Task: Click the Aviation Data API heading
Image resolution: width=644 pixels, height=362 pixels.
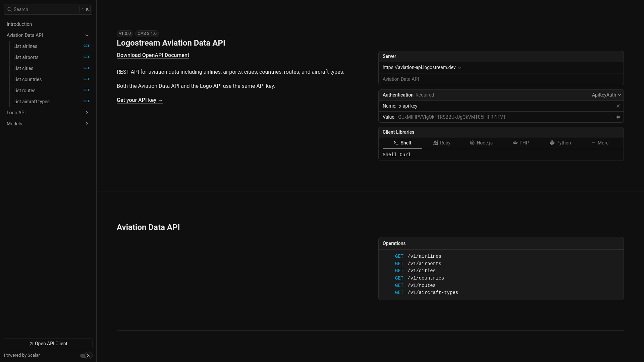Action: (x=148, y=227)
